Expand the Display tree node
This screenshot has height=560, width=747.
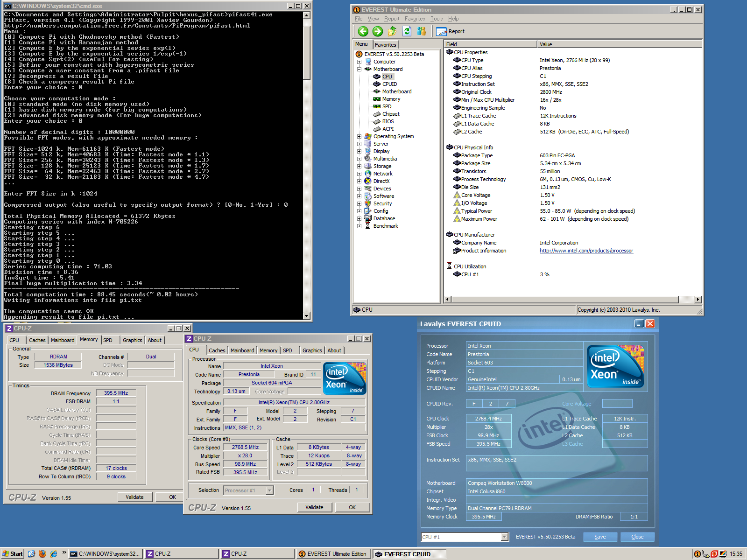click(359, 151)
